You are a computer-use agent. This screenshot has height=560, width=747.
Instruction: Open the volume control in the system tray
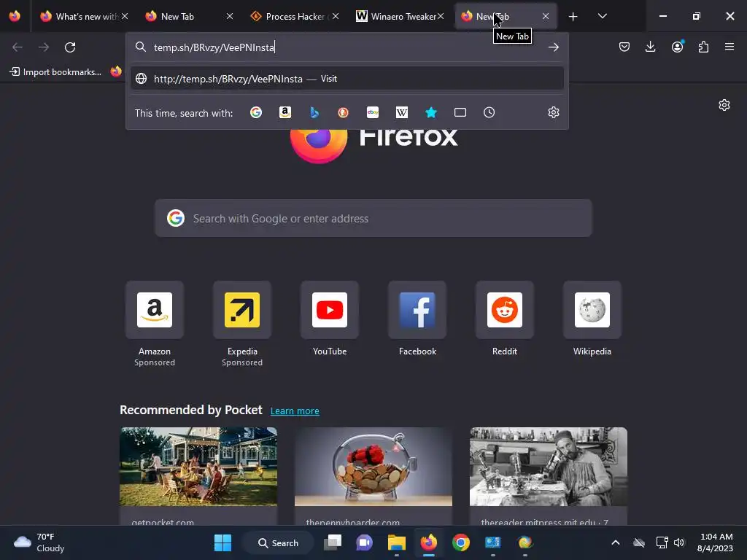point(679,542)
